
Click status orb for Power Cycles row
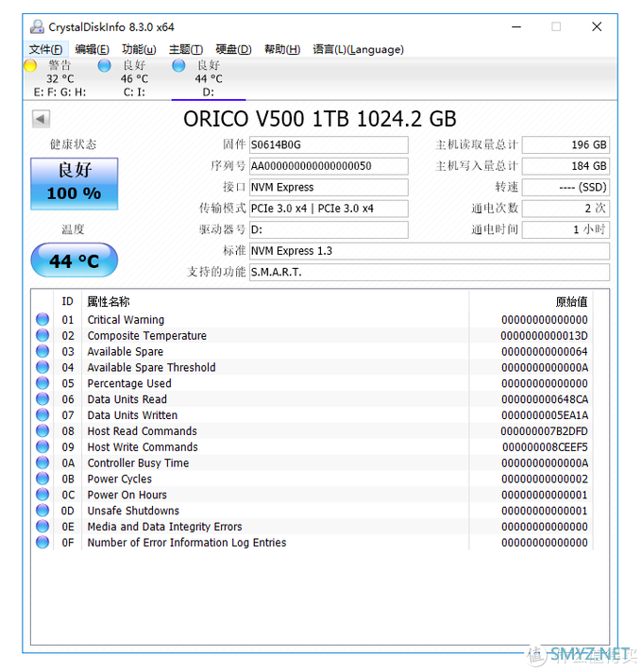[42, 479]
